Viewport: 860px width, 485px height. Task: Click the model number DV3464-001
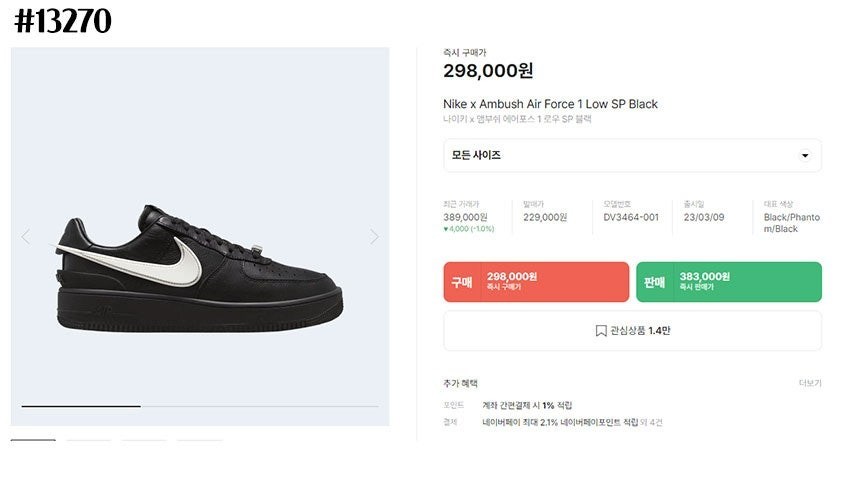tap(631, 217)
